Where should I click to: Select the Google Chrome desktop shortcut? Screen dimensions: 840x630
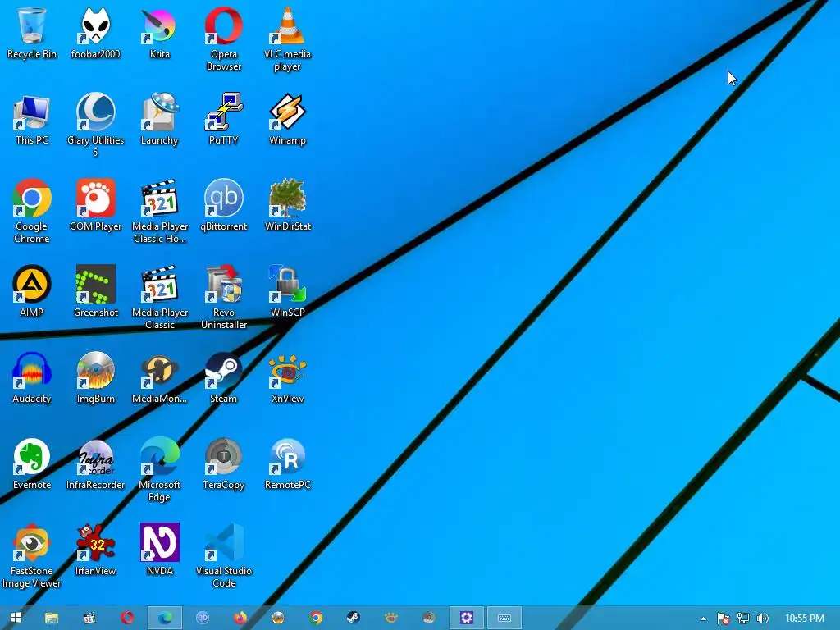(x=32, y=211)
